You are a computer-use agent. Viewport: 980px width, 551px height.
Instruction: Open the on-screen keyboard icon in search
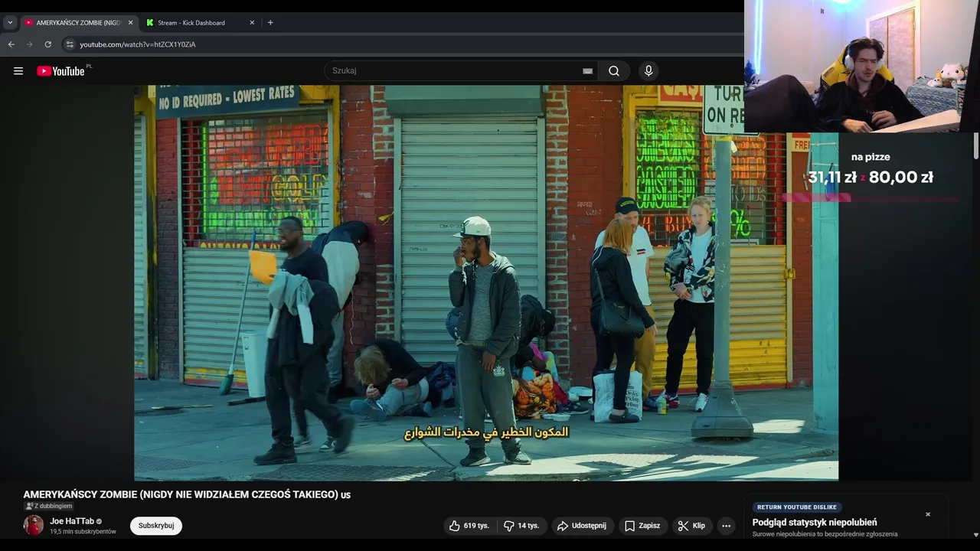587,71
